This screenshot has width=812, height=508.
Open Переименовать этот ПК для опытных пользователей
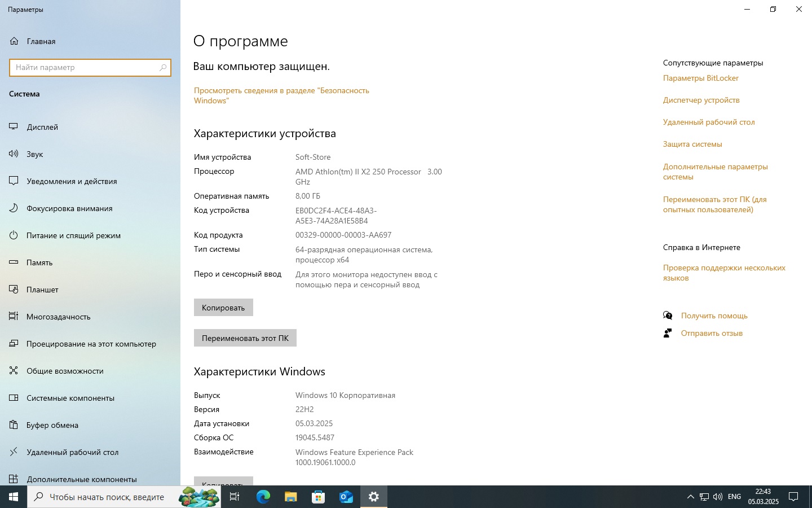point(715,204)
